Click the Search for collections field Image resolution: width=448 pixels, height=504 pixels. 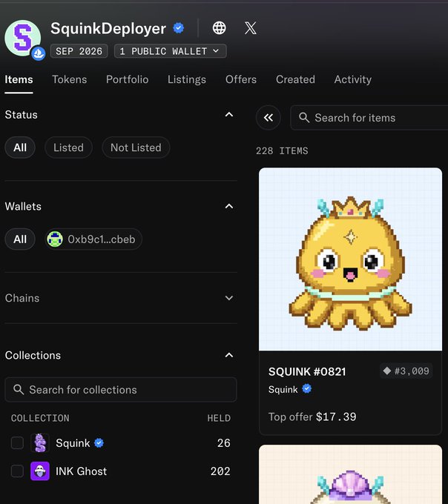click(x=121, y=390)
